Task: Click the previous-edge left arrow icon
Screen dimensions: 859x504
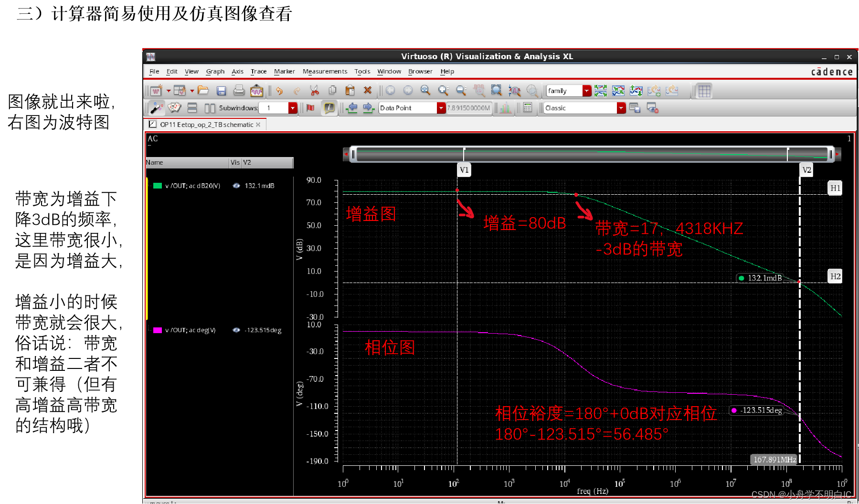Action: click(352, 108)
